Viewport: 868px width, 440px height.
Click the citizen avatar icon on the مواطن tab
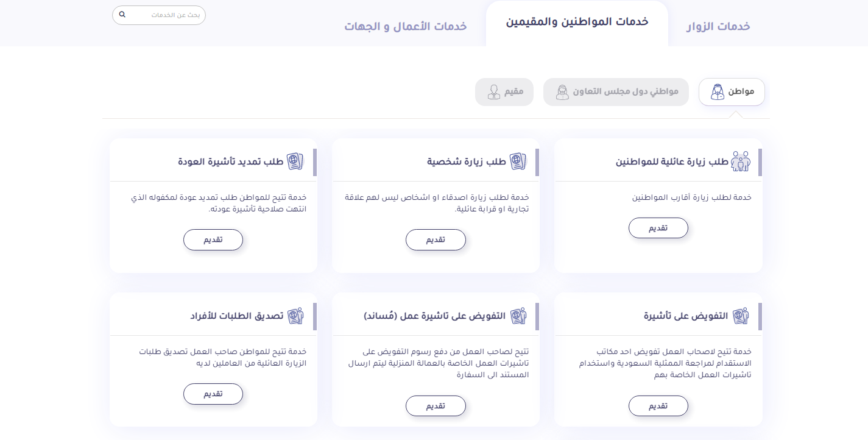coord(718,92)
